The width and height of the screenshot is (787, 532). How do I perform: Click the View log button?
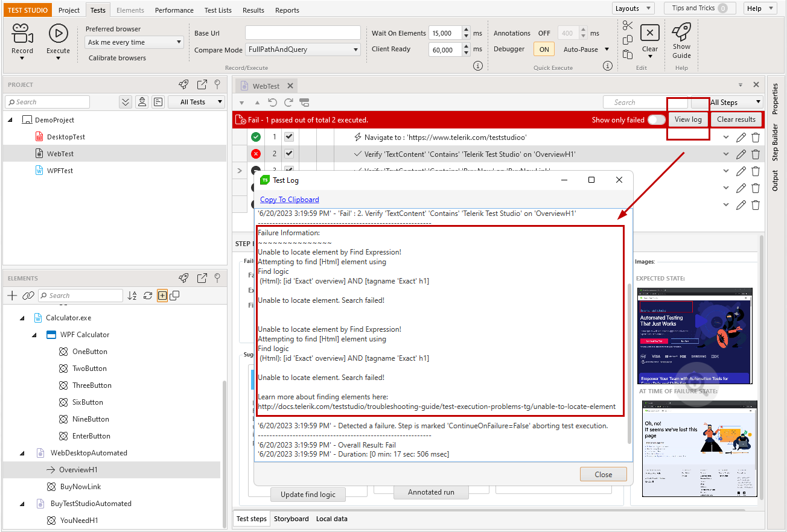click(688, 119)
